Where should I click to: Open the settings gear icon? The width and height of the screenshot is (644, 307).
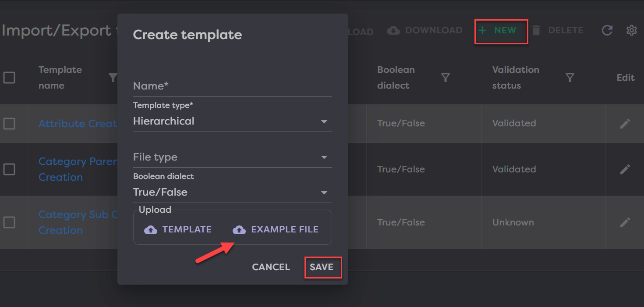631,30
